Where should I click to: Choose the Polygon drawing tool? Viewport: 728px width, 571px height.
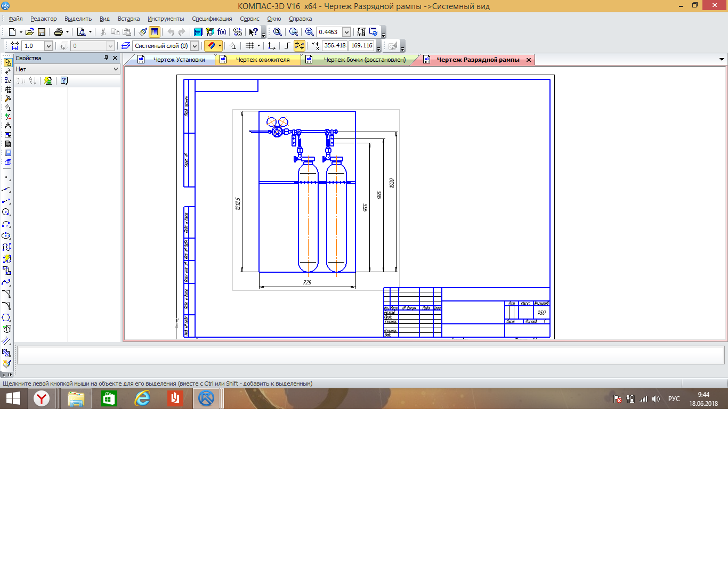point(6,317)
